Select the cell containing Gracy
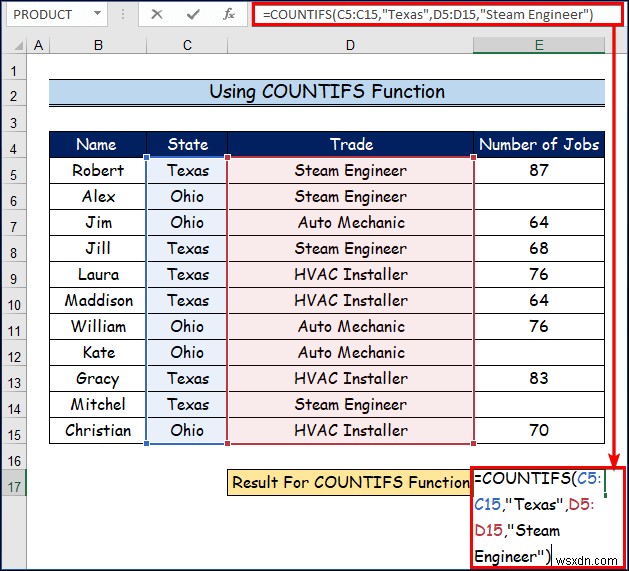The width and height of the screenshot is (629, 571). 97,378
